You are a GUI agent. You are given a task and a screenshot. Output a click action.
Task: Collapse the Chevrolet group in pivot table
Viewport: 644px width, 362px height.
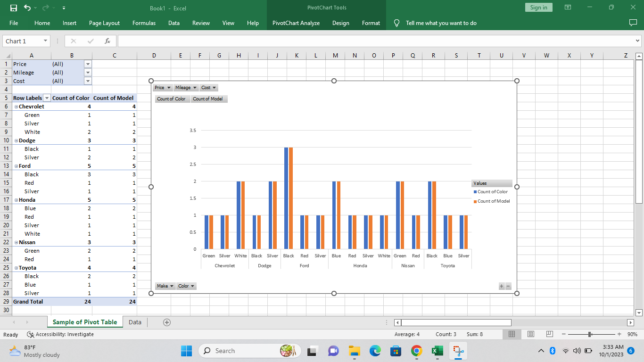(x=16, y=107)
